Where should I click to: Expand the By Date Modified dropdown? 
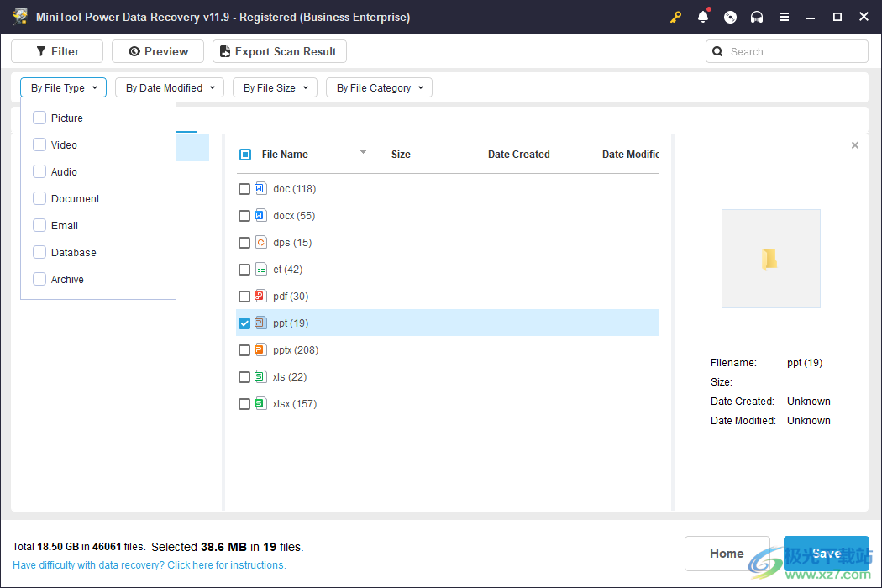(170, 88)
